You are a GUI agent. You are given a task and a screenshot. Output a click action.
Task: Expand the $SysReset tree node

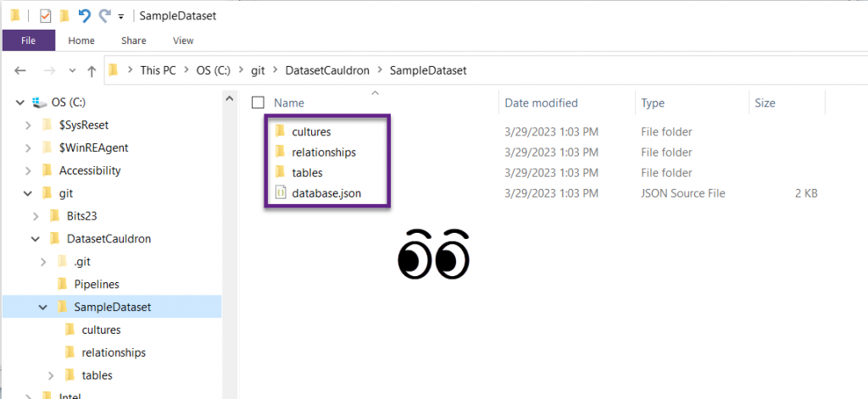pyautogui.click(x=28, y=125)
